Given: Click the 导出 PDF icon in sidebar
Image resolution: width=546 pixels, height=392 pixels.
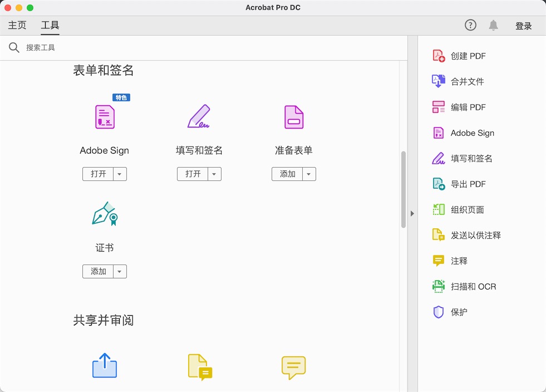Looking at the screenshot, I should click(x=439, y=184).
